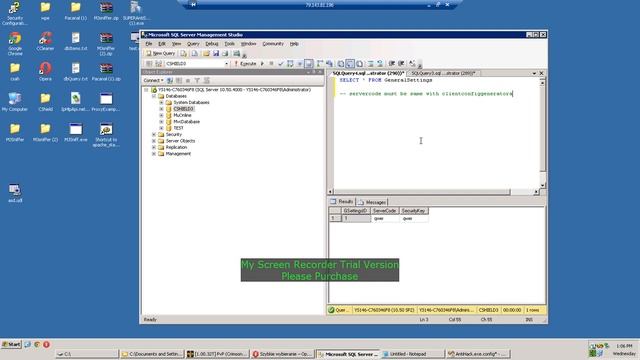Viewport: 640px width, 360px height.
Task: Open the Connect dropdown in Object Explorer
Action: (153, 80)
